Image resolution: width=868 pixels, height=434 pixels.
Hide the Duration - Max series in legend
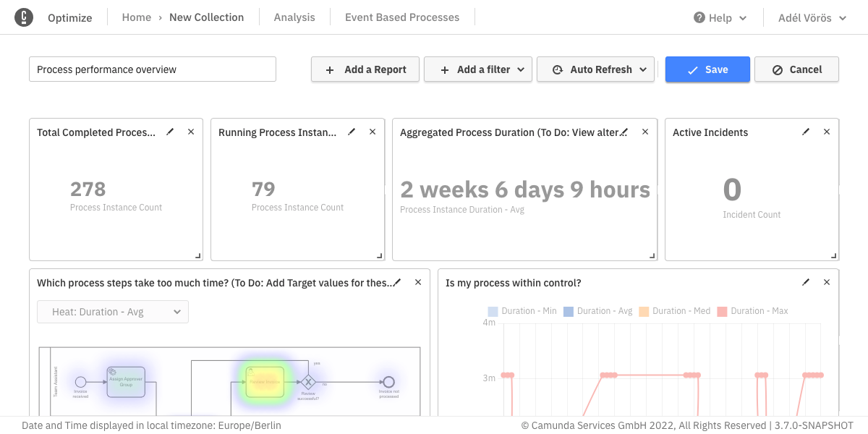(752, 311)
